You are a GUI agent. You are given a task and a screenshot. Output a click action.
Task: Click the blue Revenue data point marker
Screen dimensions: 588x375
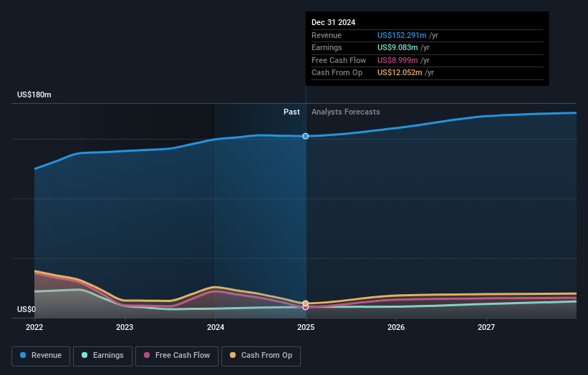click(x=306, y=136)
